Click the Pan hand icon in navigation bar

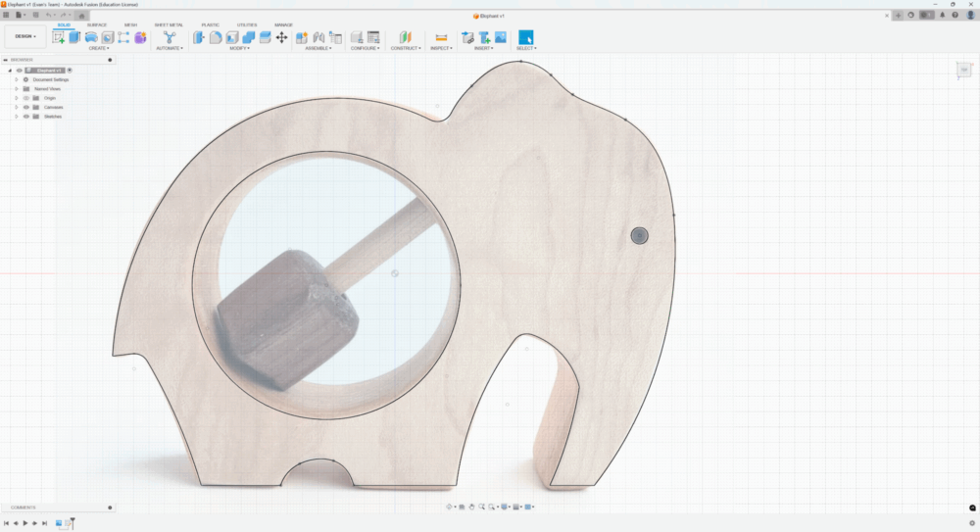point(471,507)
